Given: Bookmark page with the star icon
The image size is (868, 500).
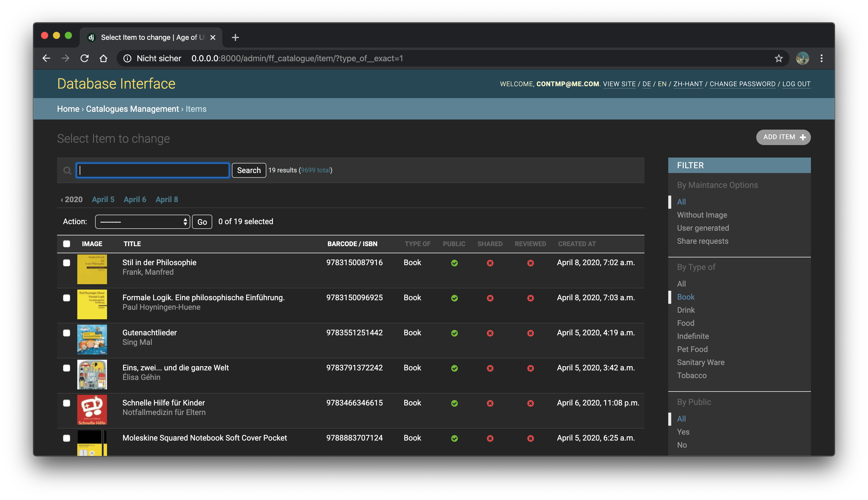Looking at the screenshot, I should click(x=779, y=58).
